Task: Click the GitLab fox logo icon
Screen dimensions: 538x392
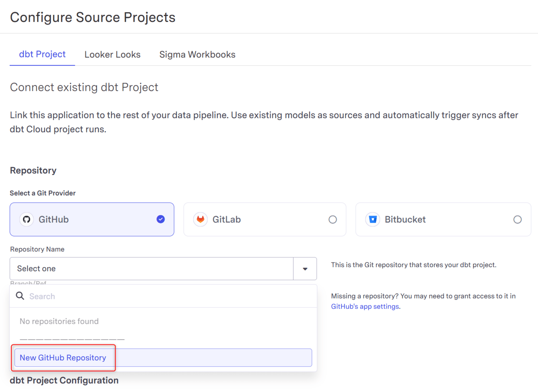Action: [x=200, y=220]
